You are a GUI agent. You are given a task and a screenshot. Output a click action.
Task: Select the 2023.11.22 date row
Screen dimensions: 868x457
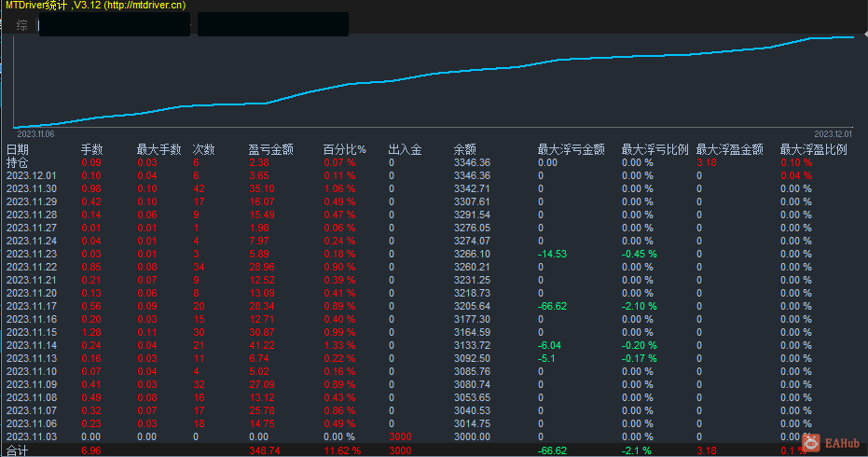click(32, 267)
